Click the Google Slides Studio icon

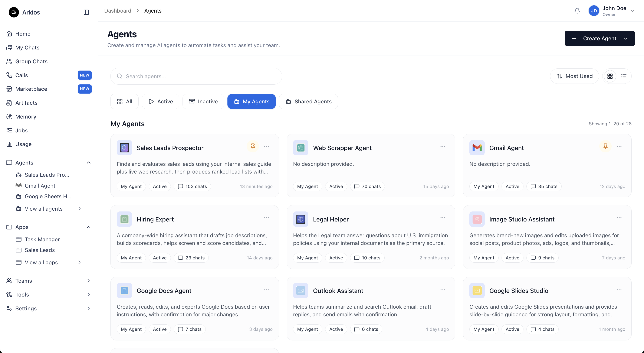pos(477,291)
